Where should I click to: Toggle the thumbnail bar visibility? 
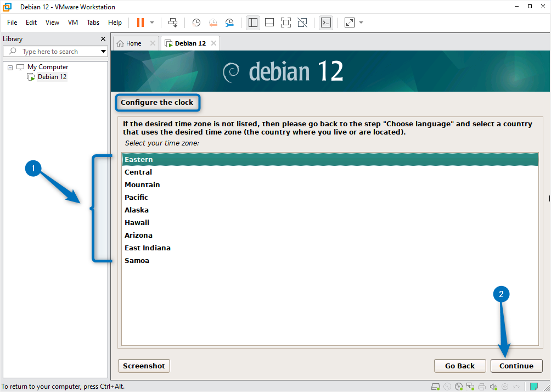(269, 23)
